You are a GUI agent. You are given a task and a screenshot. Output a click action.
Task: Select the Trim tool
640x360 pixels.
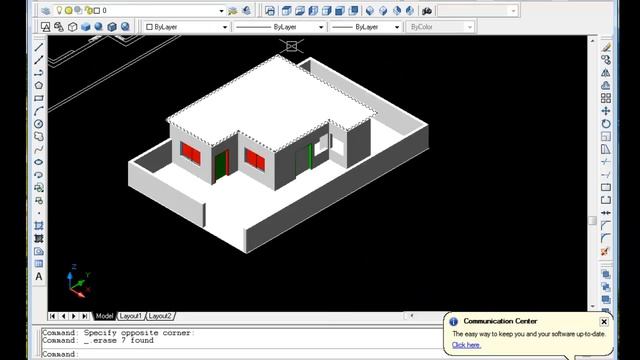[x=606, y=162]
